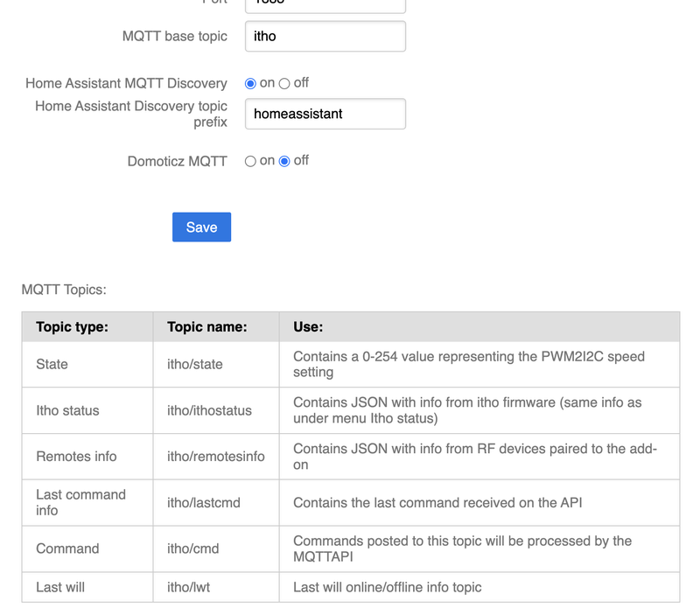Click the 'Topic type:' column header
This screenshot has height=615, width=700.
[72, 327]
